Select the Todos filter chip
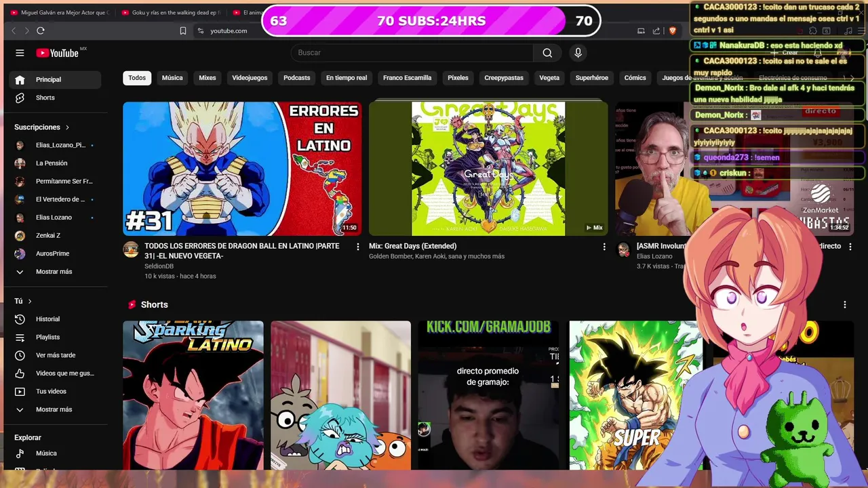 click(137, 78)
